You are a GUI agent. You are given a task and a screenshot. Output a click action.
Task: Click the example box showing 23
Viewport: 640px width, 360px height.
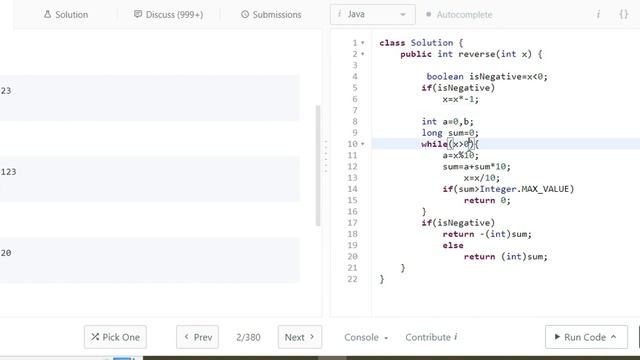(150, 98)
